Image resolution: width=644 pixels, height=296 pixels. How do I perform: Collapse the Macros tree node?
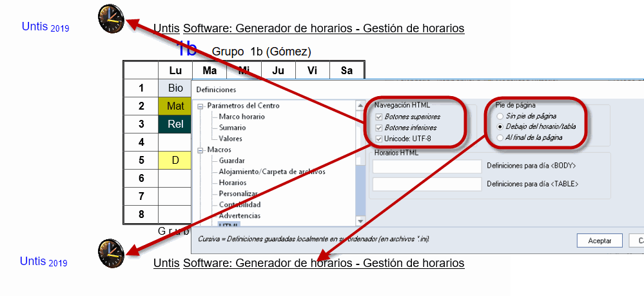coord(200,150)
